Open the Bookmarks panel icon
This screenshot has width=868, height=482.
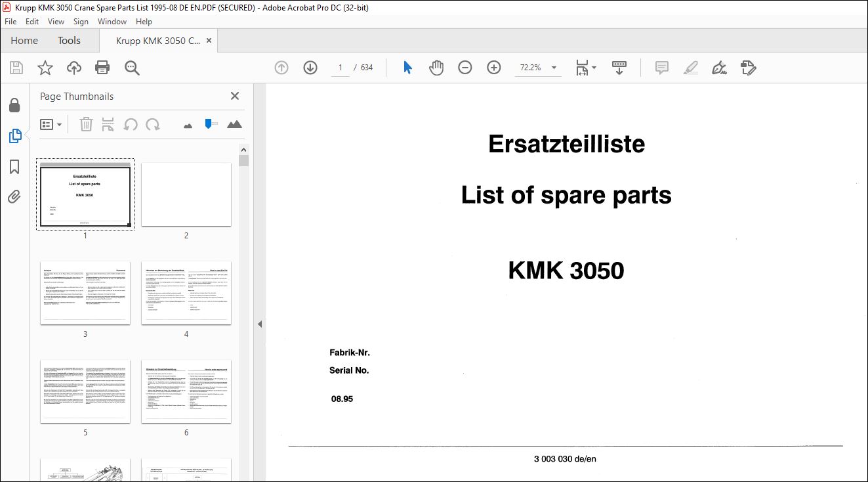pos(14,166)
